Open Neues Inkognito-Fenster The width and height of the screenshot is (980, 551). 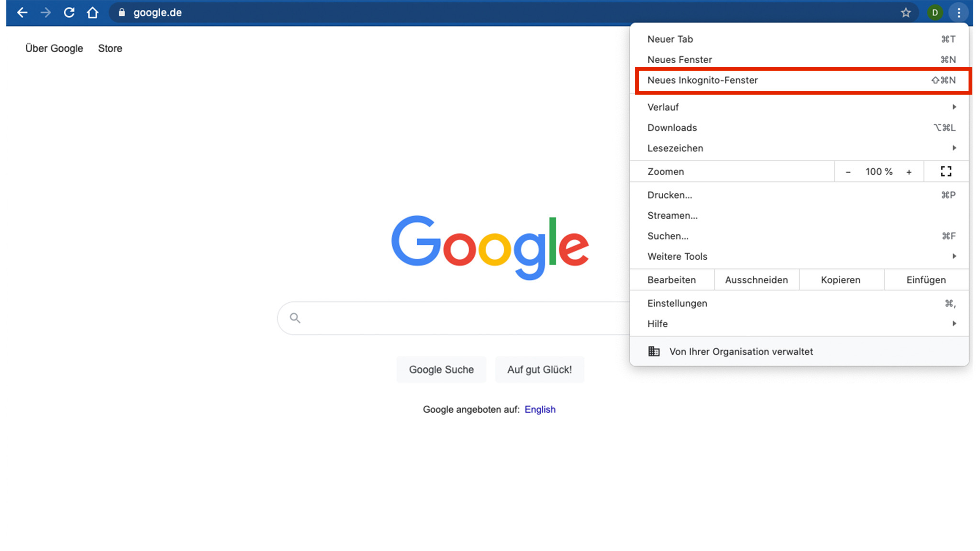click(799, 80)
